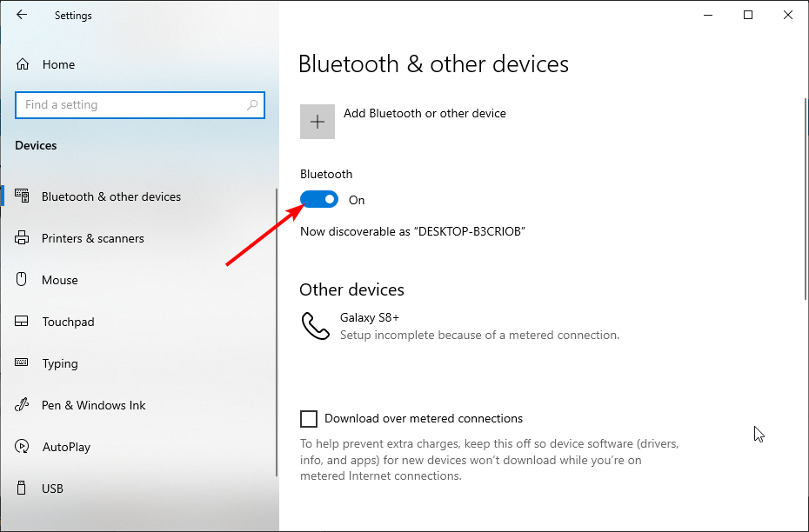Open the Typing settings page

pos(60,362)
